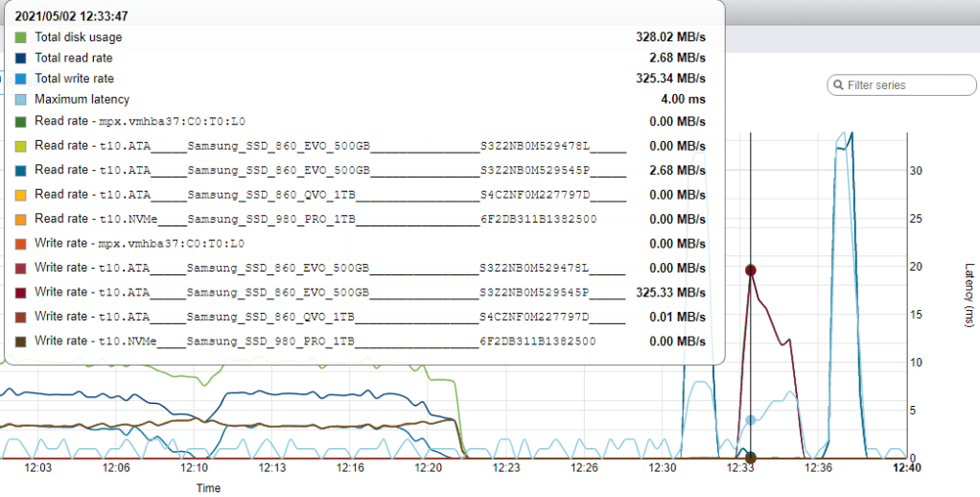980x497 pixels.
Task: Click the 12:33 label on time axis
Action: [x=740, y=468]
